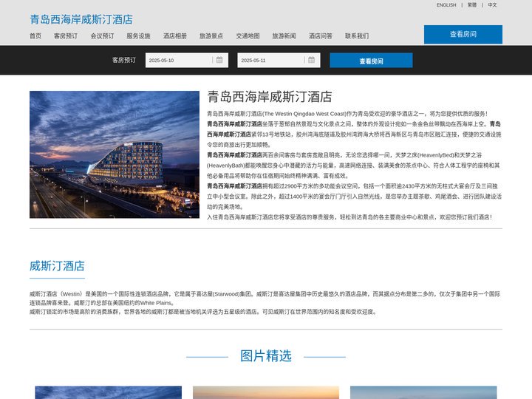Open the 交通地图 menu item
532x399 pixels.
click(248, 36)
